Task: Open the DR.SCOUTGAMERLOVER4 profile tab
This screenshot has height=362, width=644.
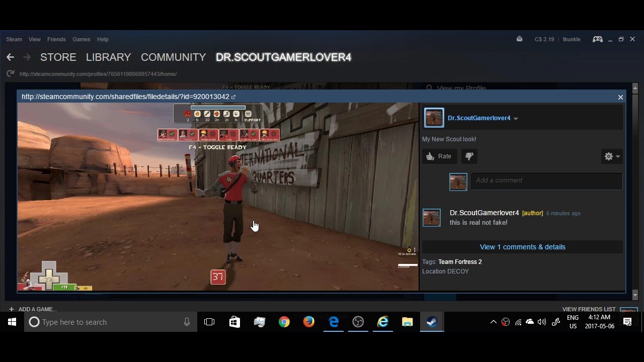Action: pyautogui.click(x=283, y=57)
